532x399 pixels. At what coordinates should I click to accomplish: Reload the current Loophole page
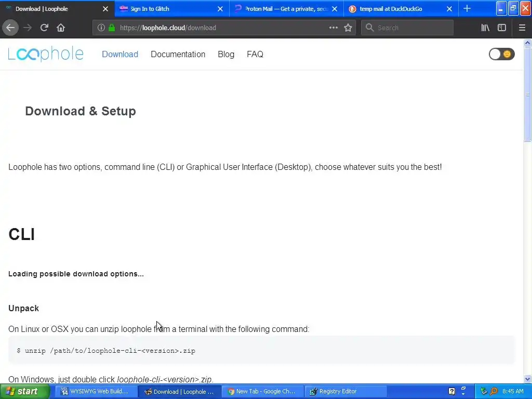coord(44,28)
